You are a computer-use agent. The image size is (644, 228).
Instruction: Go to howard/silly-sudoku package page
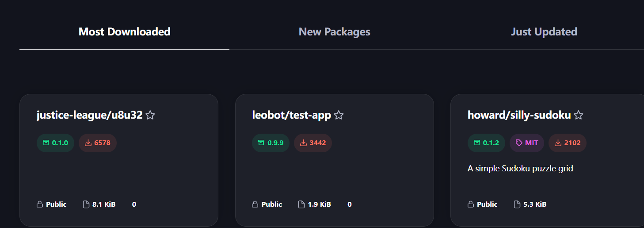click(519, 116)
